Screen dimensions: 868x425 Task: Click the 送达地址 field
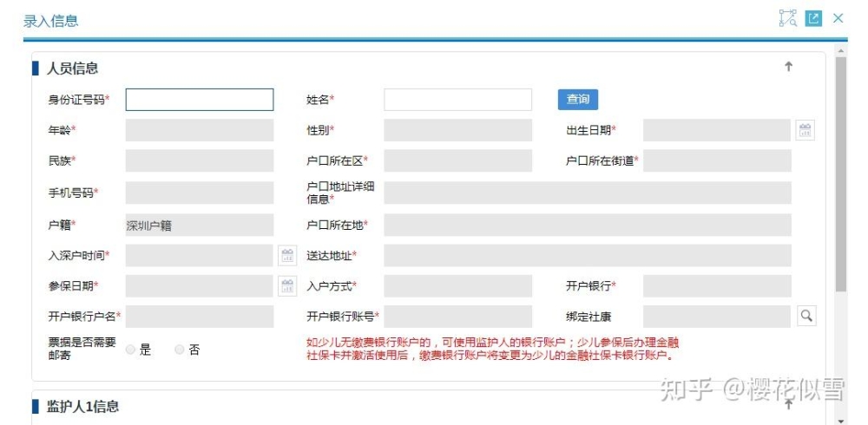click(x=588, y=256)
